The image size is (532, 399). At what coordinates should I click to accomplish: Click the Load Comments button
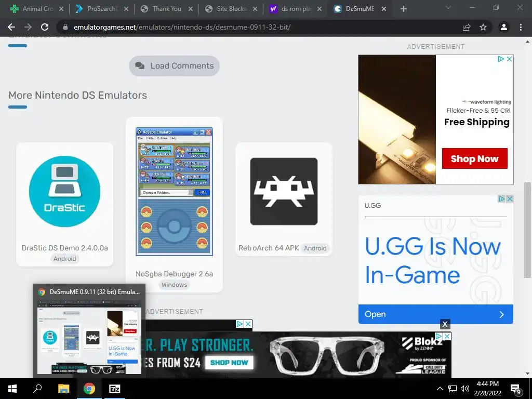[x=174, y=66]
